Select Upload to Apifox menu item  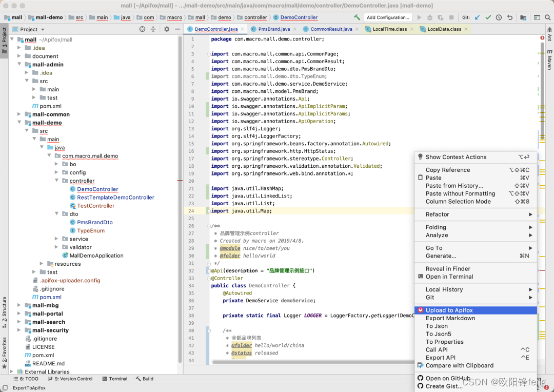point(476,310)
